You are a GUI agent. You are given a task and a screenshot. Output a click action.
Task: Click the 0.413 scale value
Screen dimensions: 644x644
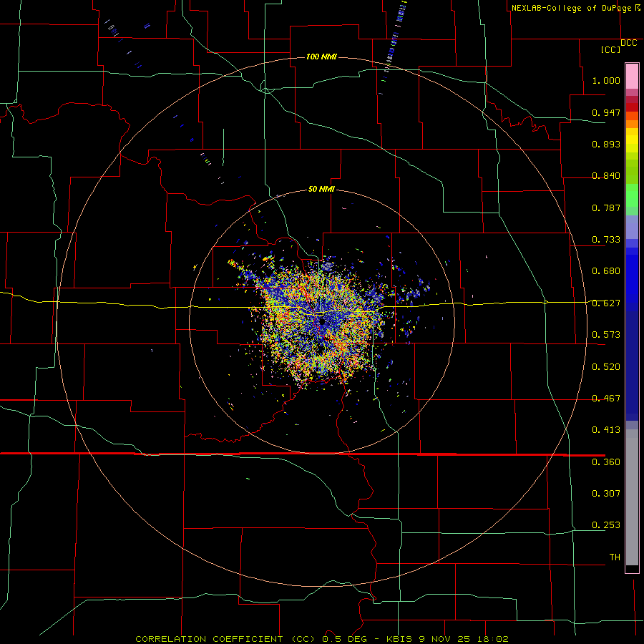606,430
